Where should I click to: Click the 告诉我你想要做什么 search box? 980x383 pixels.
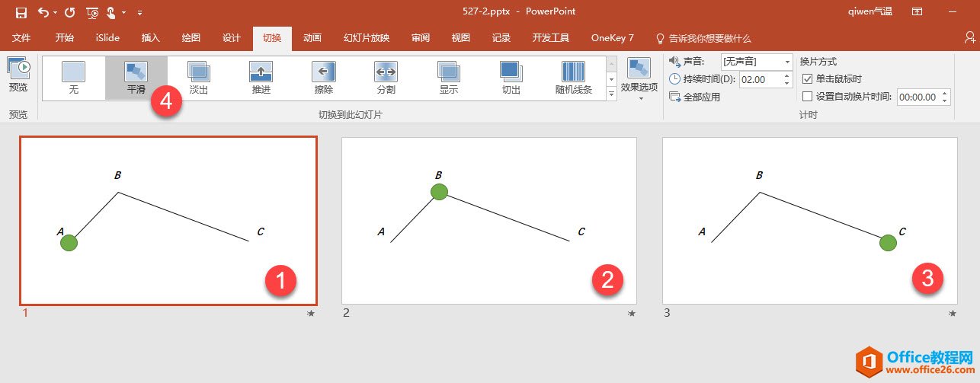[703, 38]
